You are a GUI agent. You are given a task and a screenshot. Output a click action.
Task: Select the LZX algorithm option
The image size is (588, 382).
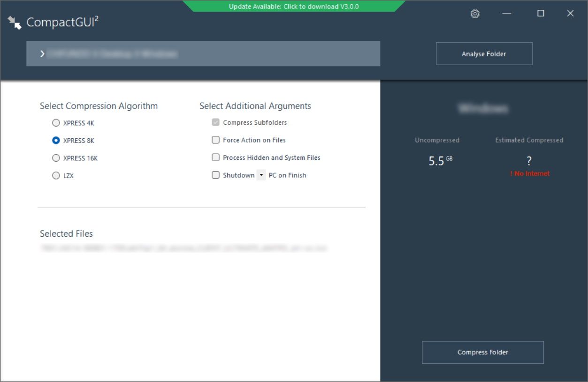[56, 176]
